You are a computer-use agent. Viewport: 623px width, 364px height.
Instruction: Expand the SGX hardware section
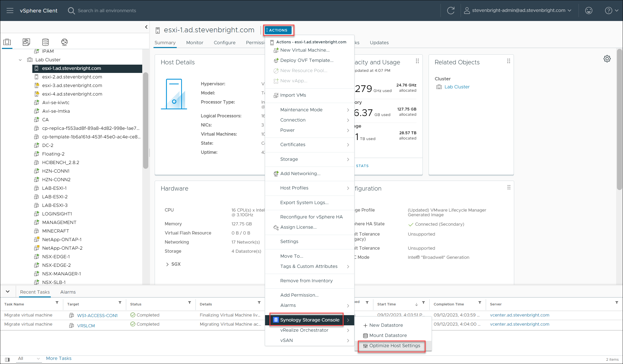[x=167, y=264]
